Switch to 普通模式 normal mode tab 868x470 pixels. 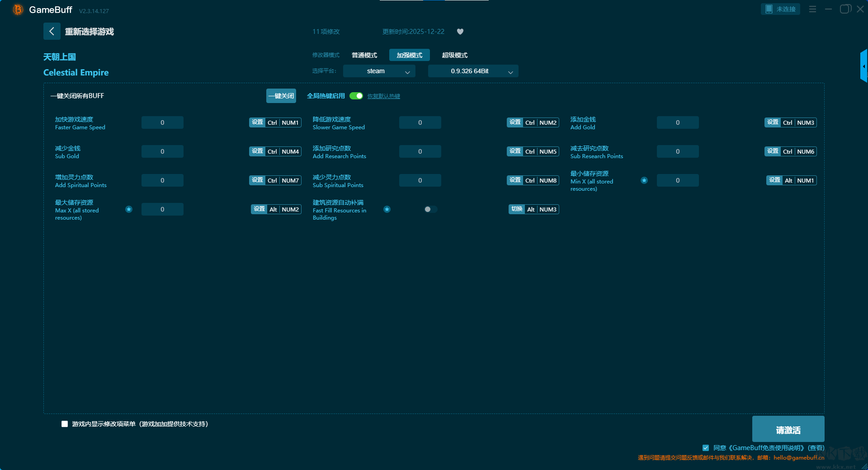click(x=364, y=55)
